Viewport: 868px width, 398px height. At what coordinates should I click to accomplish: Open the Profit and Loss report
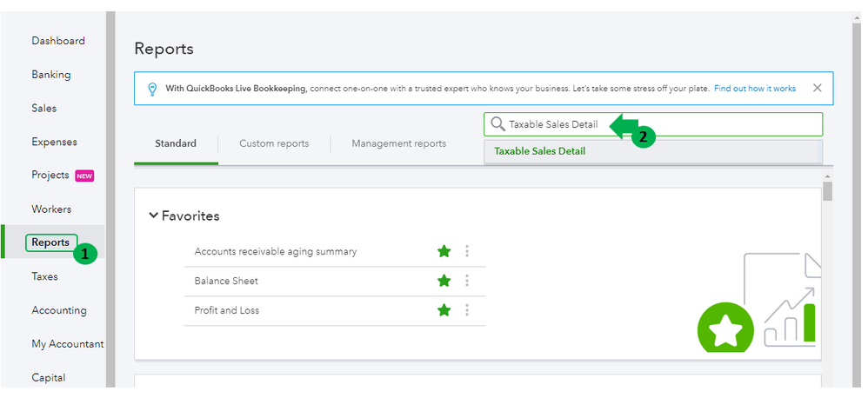(227, 310)
